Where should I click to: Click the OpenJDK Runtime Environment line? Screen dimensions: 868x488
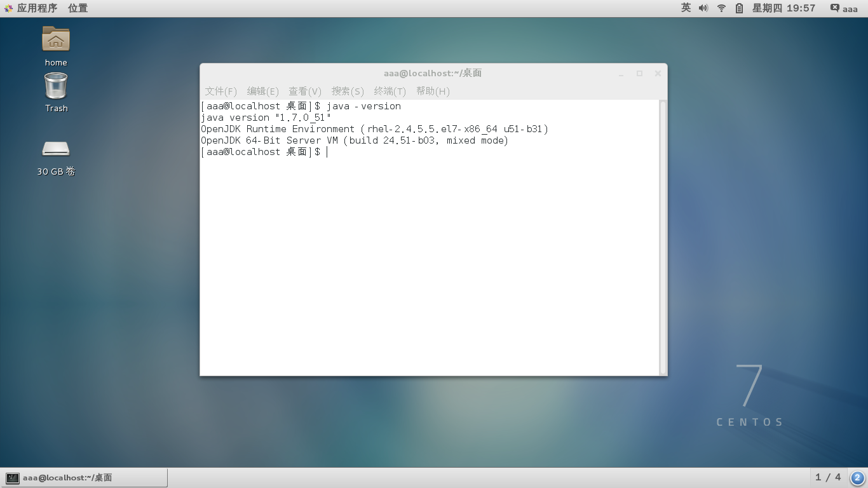coord(374,129)
